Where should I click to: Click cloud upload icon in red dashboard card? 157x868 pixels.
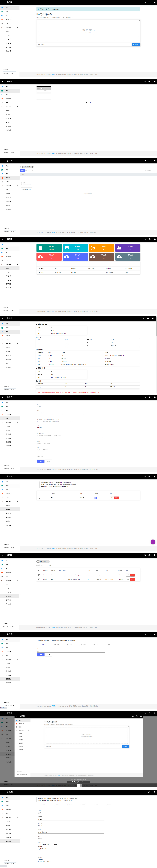click(x=40, y=257)
